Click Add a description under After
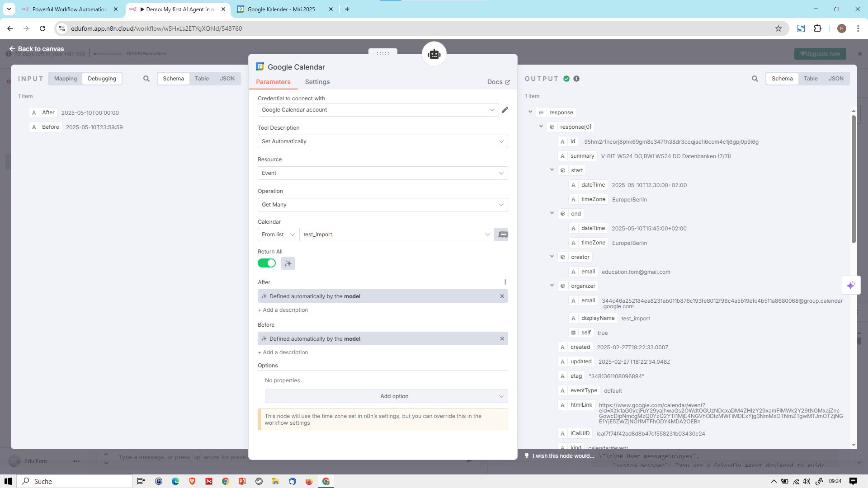868x488 pixels. (283, 310)
